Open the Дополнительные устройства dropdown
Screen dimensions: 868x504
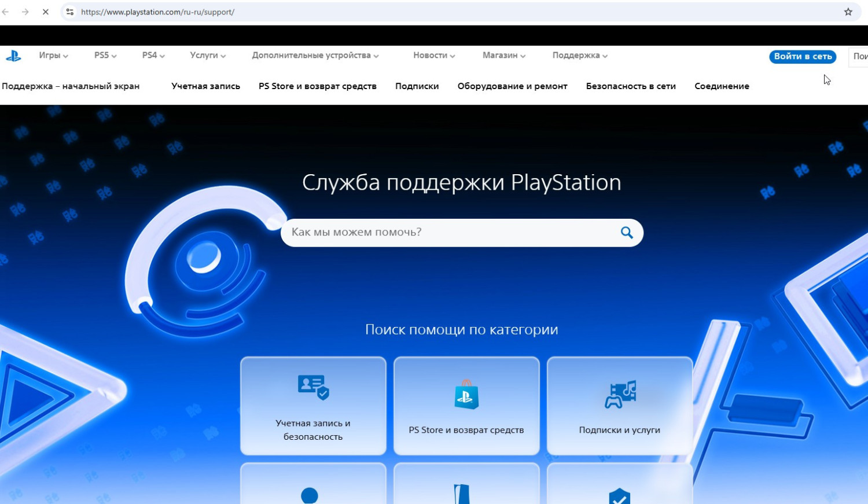(x=315, y=56)
